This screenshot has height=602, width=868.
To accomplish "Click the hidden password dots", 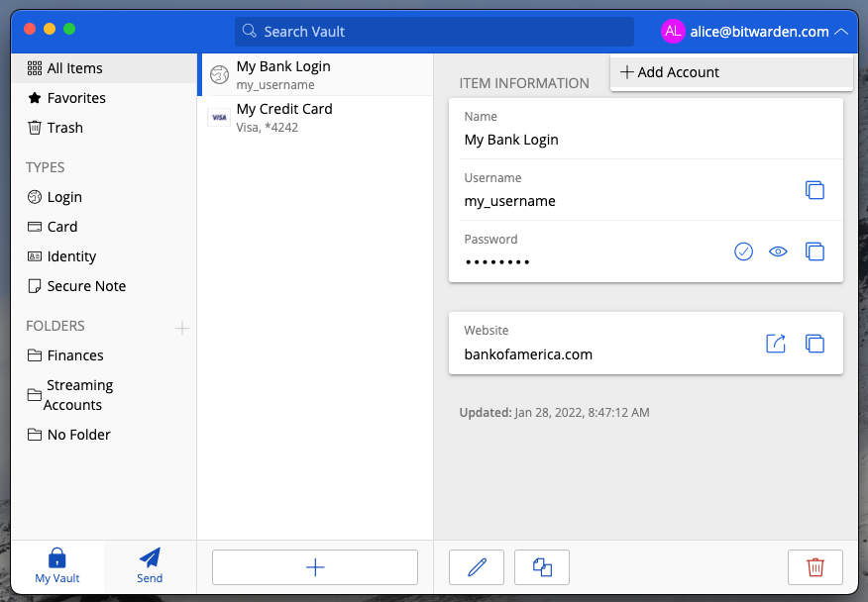I will 497,262.
